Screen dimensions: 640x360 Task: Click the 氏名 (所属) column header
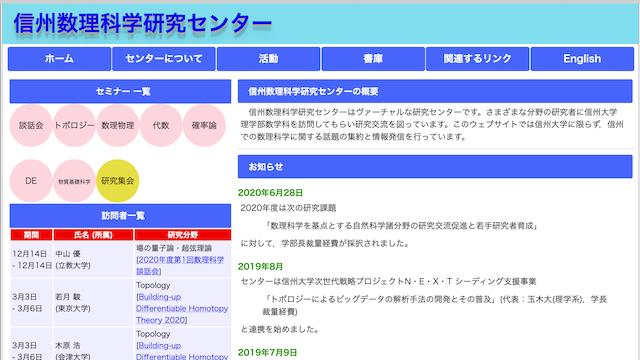coord(93,235)
